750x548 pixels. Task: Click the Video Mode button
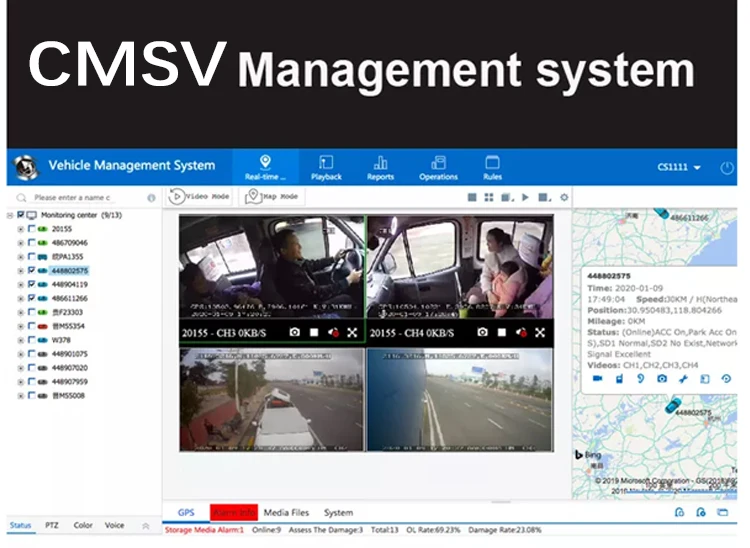coord(200,197)
